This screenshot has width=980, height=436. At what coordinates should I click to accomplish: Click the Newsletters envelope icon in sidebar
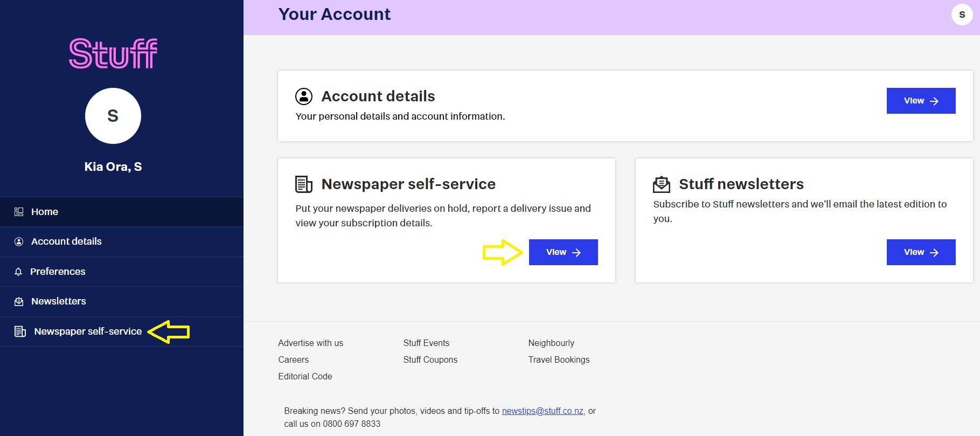pyautogui.click(x=19, y=301)
